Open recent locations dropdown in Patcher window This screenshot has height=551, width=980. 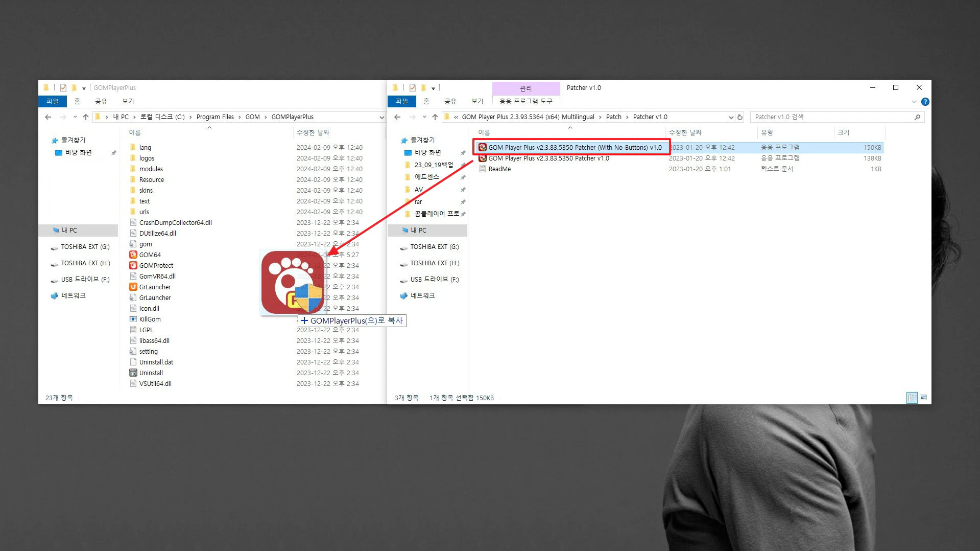[x=424, y=117]
